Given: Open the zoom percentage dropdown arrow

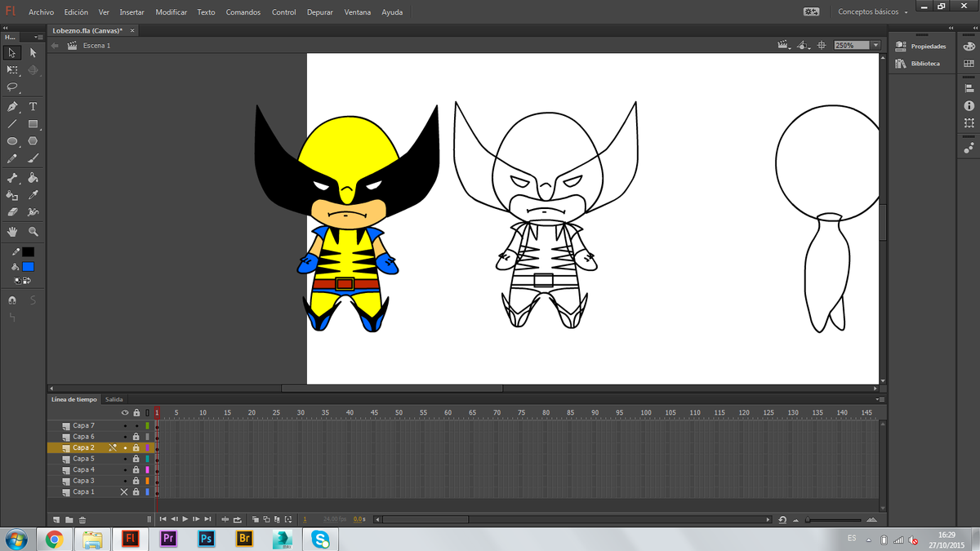Looking at the screenshot, I should (875, 46).
